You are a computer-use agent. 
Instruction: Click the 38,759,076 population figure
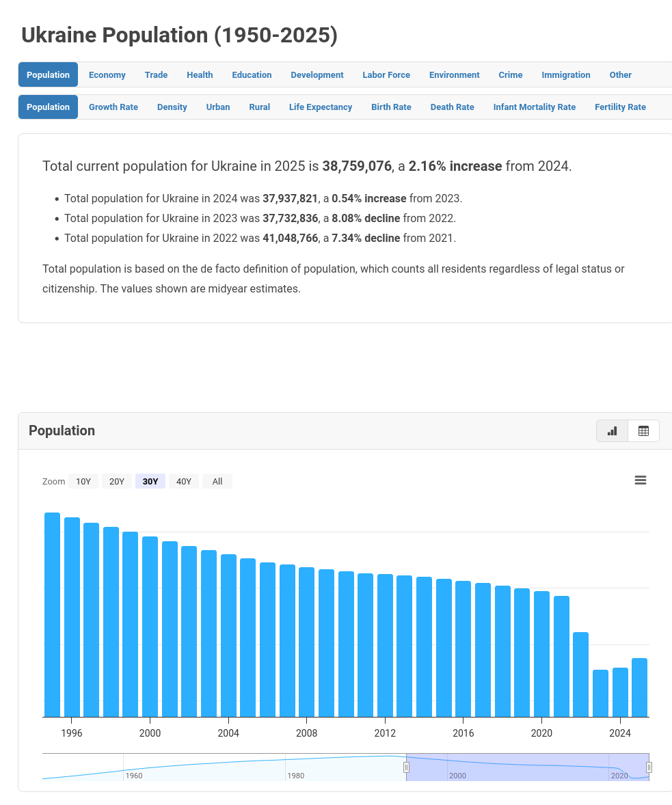pyautogui.click(x=357, y=166)
